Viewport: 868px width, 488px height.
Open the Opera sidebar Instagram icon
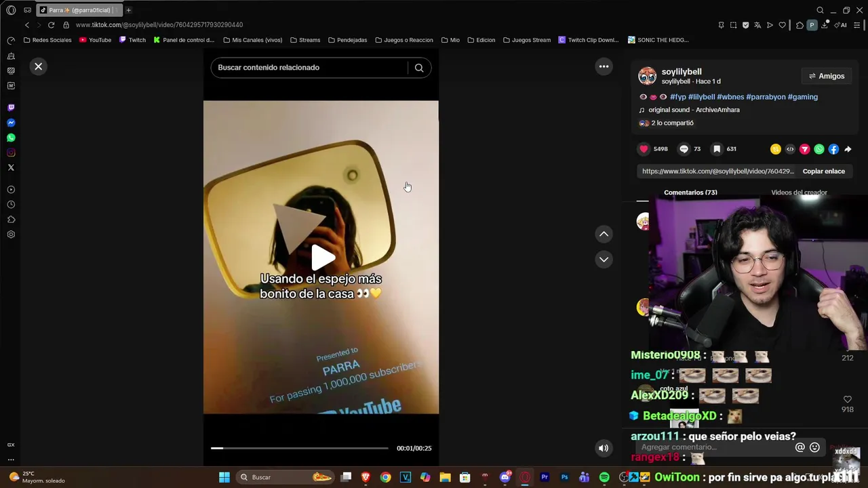coord(11,152)
